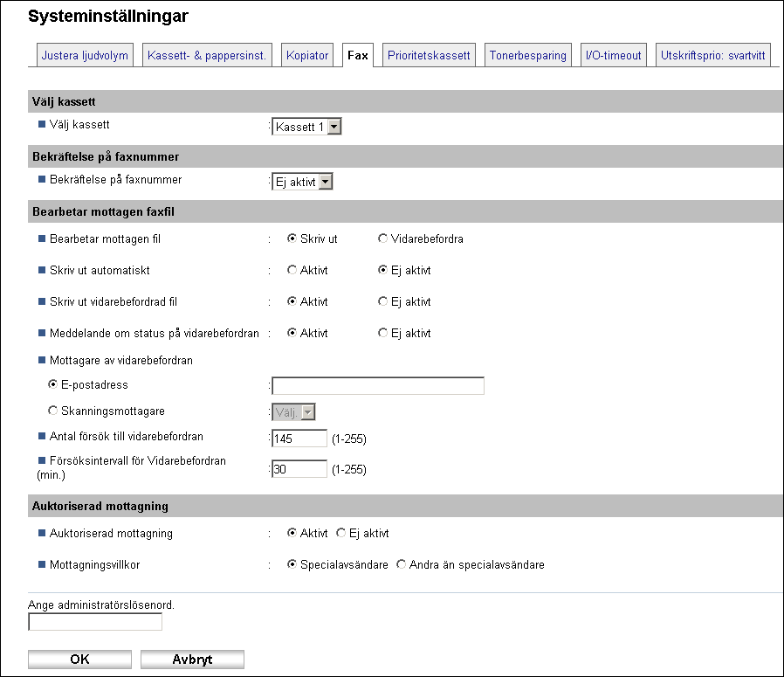Open the Justera ljudvolym tab
The image size is (784, 677).
pos(85,55)
